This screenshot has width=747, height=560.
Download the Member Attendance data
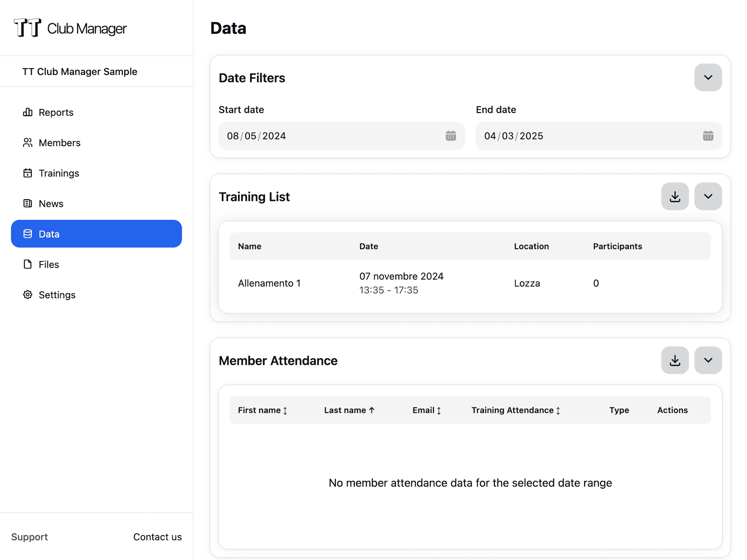(675, 360)
